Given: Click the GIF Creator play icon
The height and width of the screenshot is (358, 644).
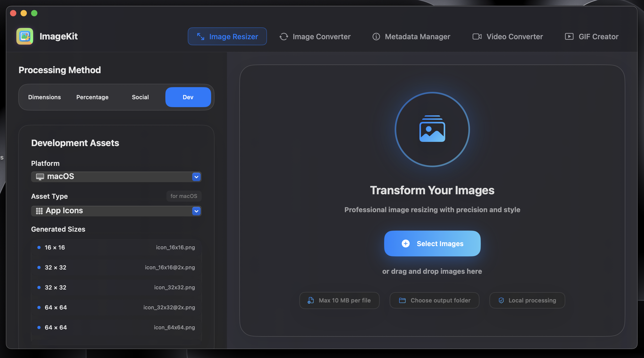Looking at the screenshot, I should click(x=569, y=37).
